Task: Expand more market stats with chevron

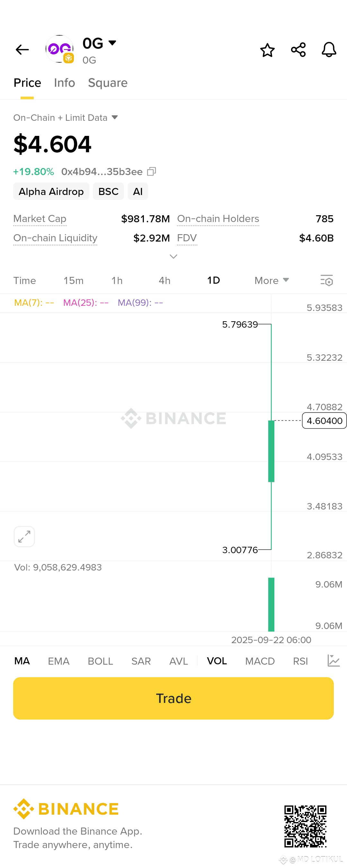Action: click(x=173, y=256)
